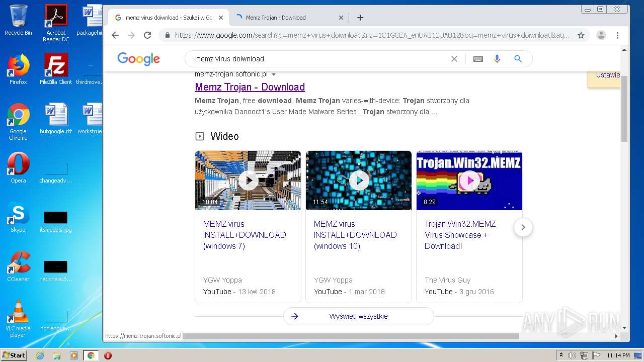Select The Virus Guy video source text
Viewport: 644px width, 362px height.
coord(447,280)
